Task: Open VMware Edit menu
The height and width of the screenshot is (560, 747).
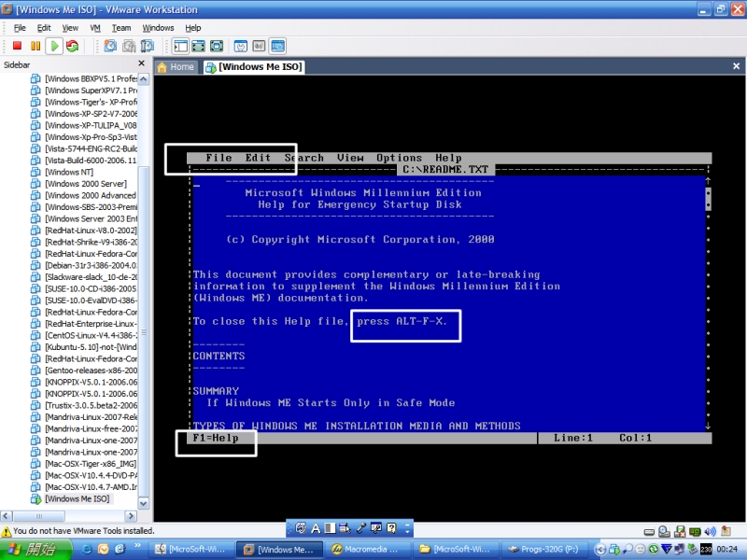Action: coord(44,28)
